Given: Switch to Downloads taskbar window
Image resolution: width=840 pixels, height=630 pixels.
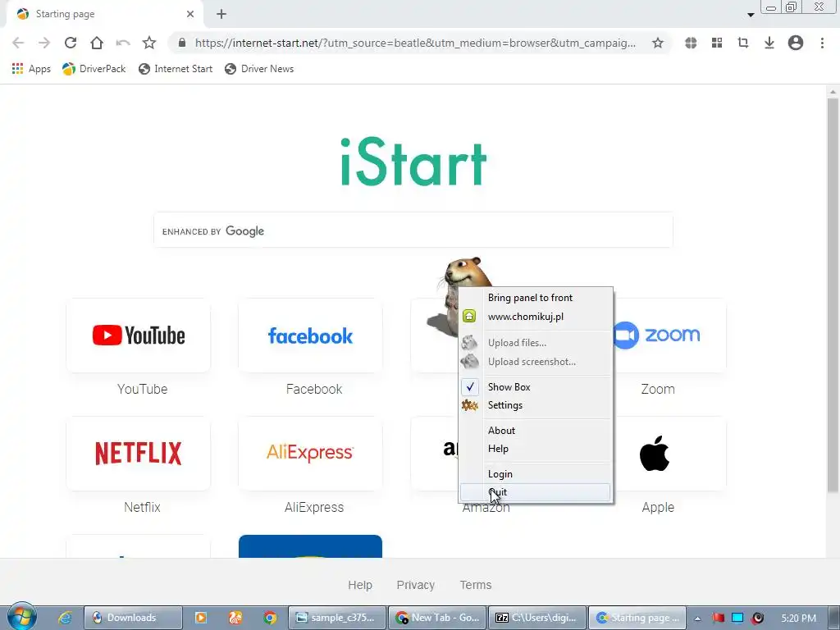Looking at the screenshot, I should click(133, 618).
